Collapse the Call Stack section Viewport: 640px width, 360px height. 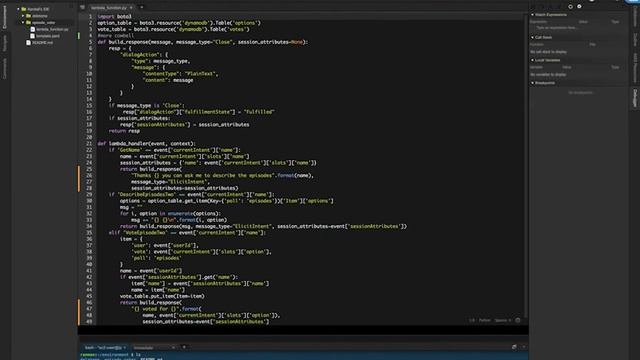[532, 37]
